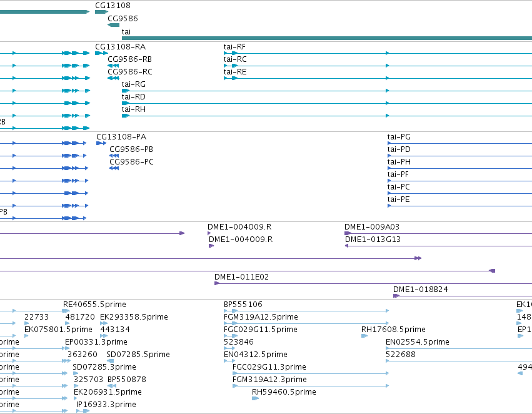Image resolution: width=532 pixels, height=414 pixels.
Task: Select the FGC029G11.5prime EST
Action: click(261, 330)
